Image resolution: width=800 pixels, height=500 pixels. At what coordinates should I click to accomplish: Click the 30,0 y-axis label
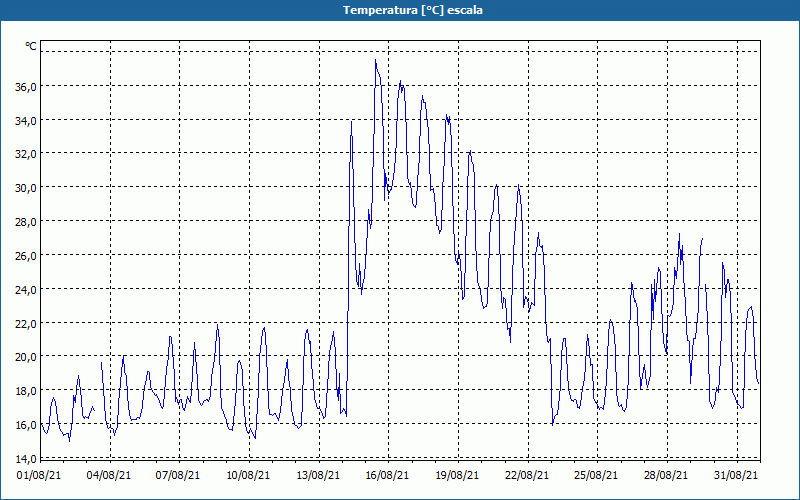coord(26,188)
